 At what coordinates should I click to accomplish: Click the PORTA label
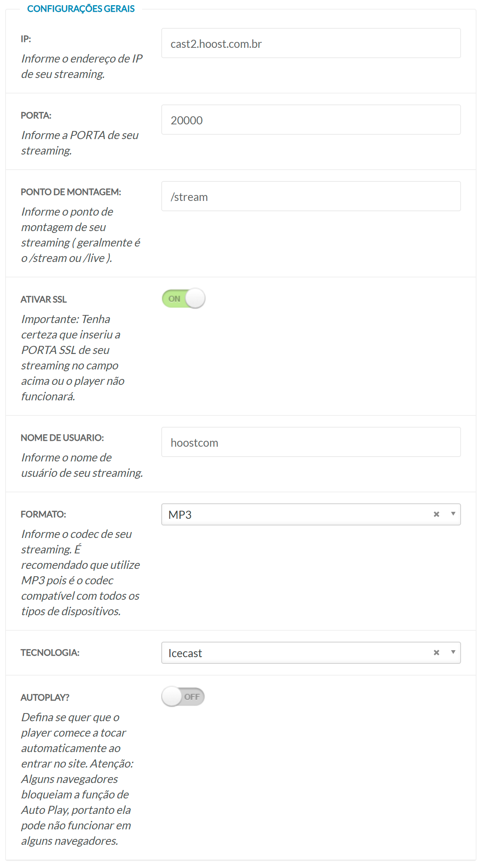coord(36,116)
